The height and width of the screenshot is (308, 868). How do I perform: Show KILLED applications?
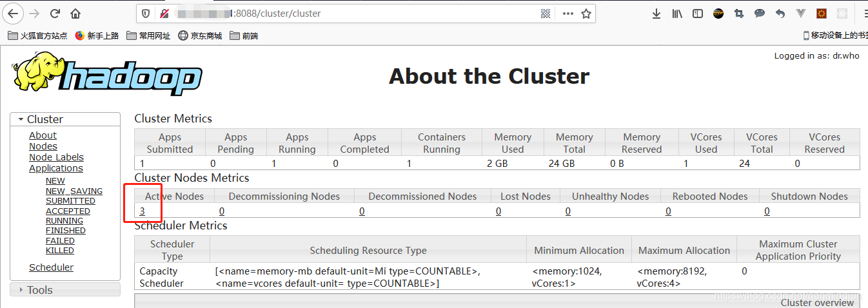[60, 250]
